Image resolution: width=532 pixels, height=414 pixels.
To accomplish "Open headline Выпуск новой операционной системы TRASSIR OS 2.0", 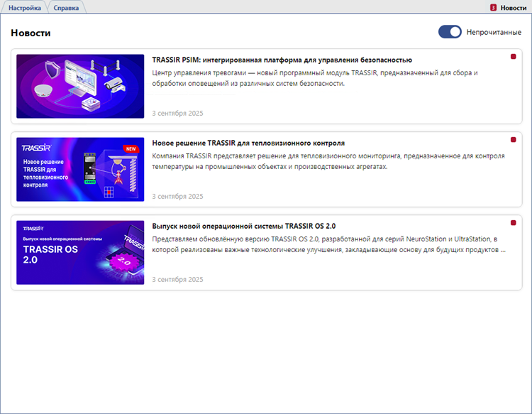I will 244,226.
